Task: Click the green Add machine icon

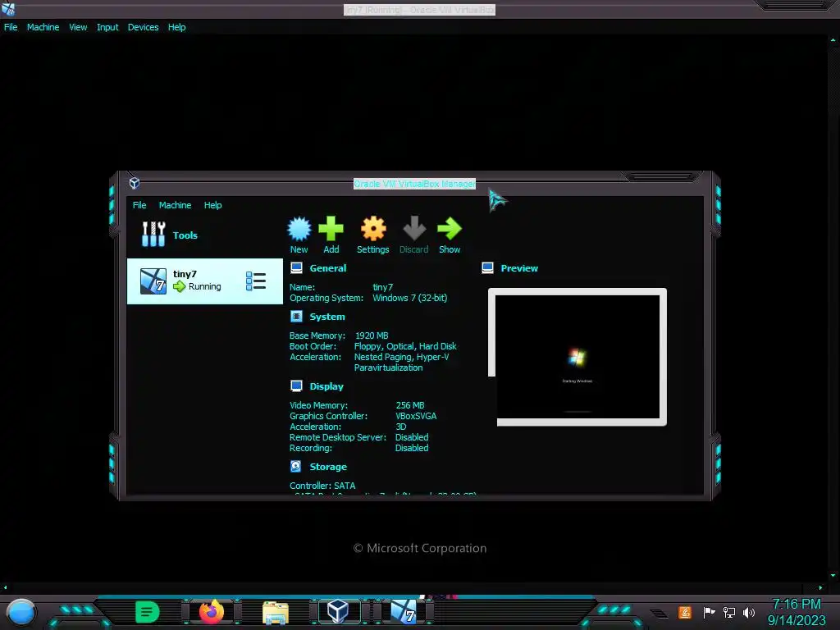Action: (331, 229)
